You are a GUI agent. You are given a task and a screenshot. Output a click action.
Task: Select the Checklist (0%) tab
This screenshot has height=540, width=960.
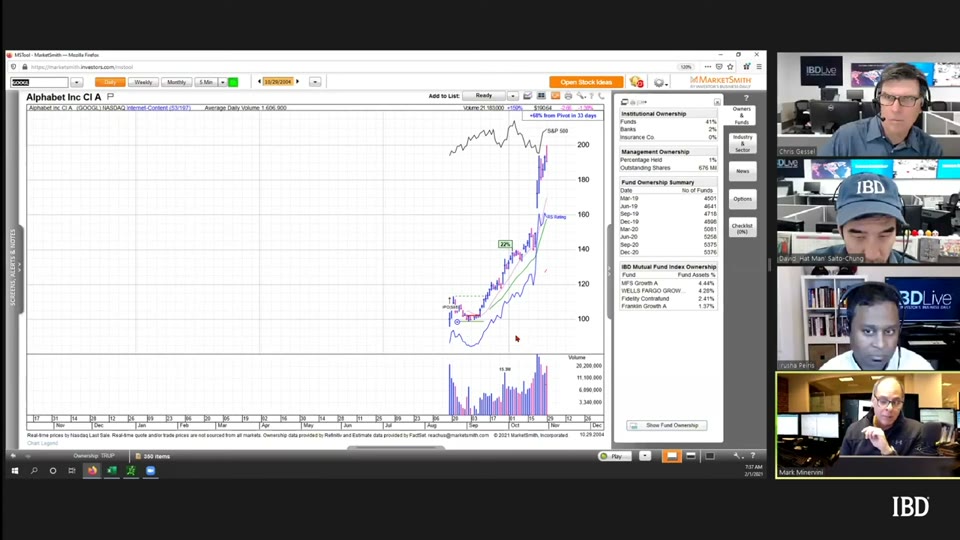point(742,228)
